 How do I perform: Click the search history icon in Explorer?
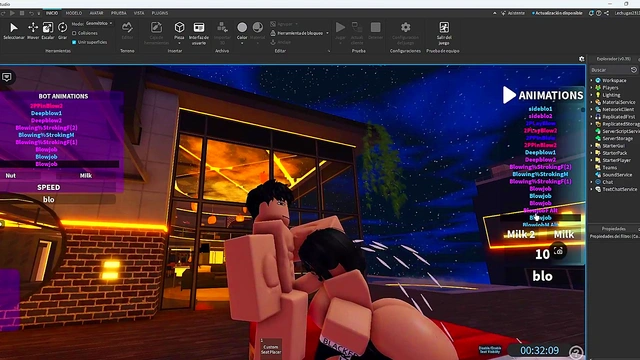(x=633, y=70)
